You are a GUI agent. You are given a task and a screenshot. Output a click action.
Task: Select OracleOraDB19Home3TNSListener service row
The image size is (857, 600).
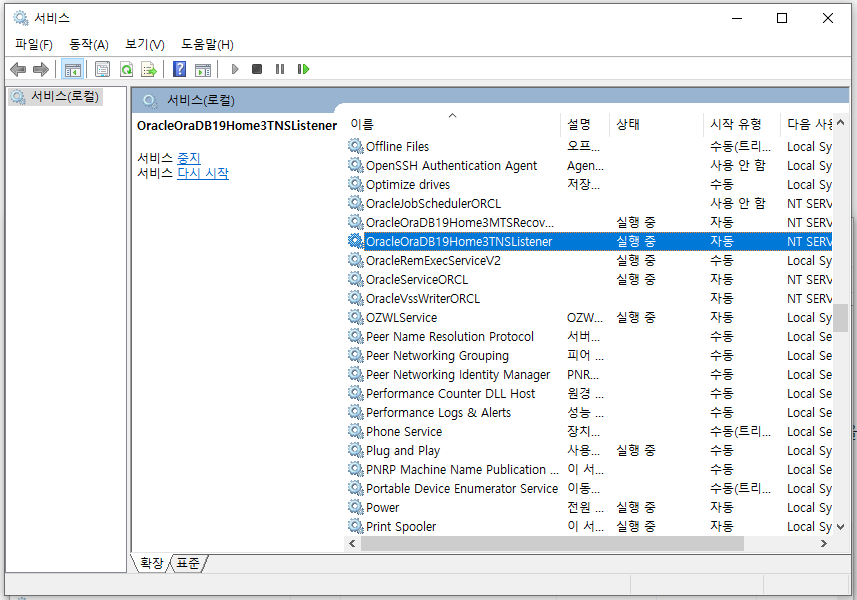coord(589,241)
